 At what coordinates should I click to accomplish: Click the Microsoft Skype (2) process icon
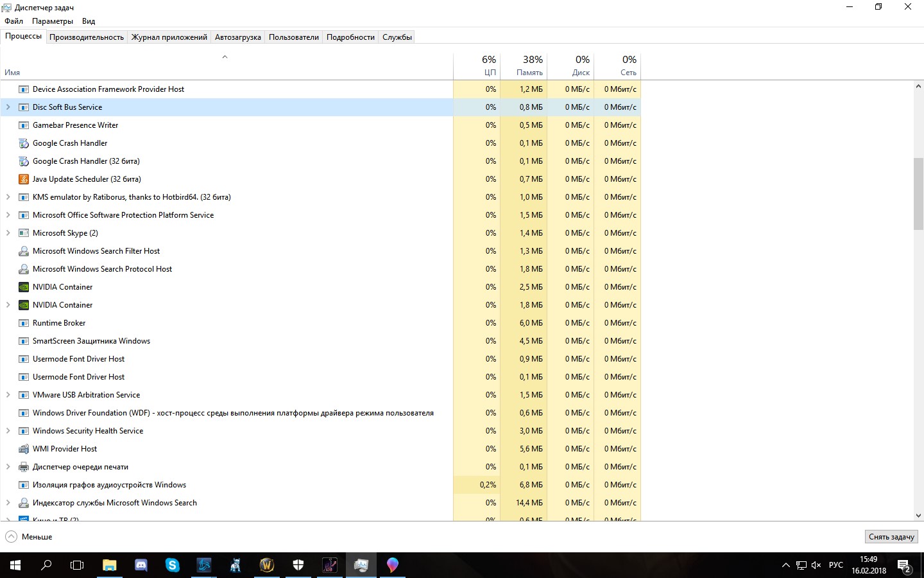point(24,233)
